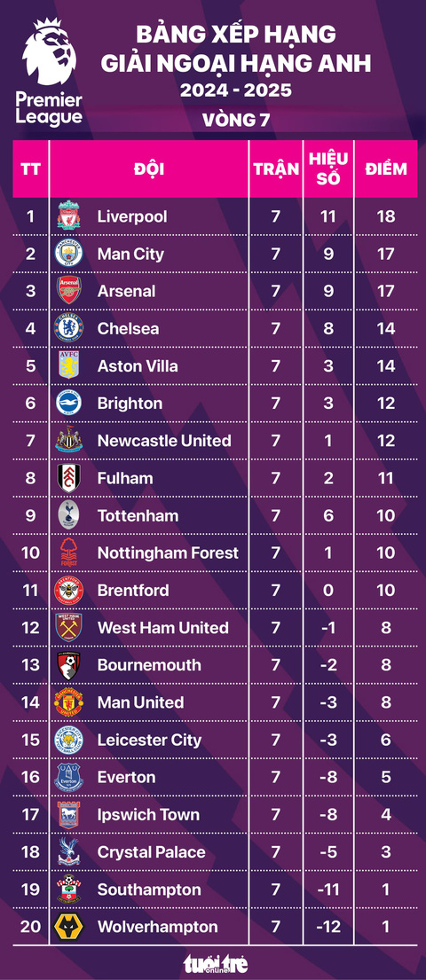
Task: Open the Tuổi Trẻ online logo
Action: 215,963
